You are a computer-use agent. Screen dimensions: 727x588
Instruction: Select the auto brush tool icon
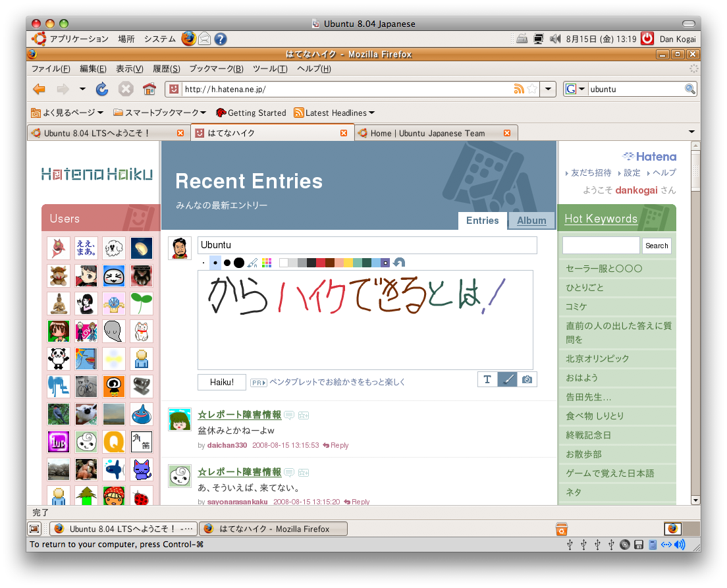pyautogui.click(x=252, y=263)
